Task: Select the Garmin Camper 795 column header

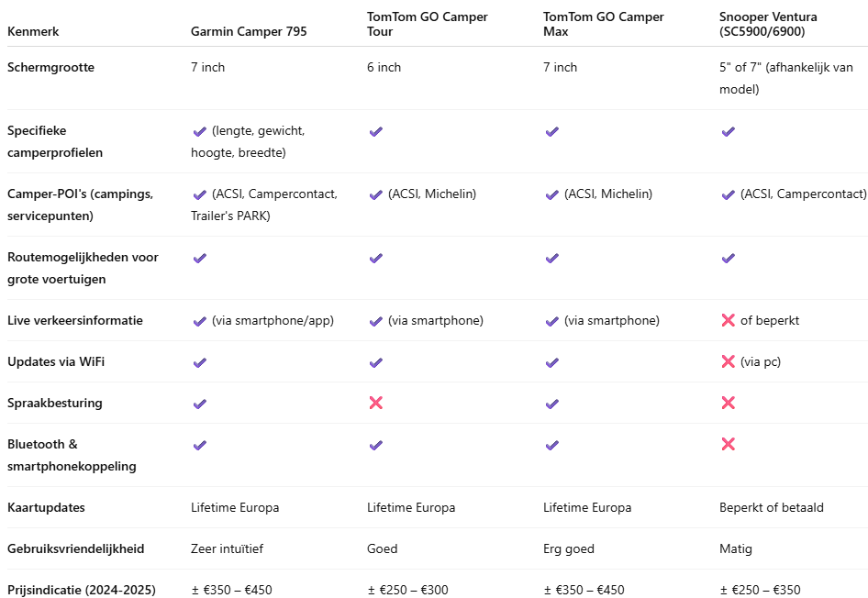Action: [x=249, y=31]
